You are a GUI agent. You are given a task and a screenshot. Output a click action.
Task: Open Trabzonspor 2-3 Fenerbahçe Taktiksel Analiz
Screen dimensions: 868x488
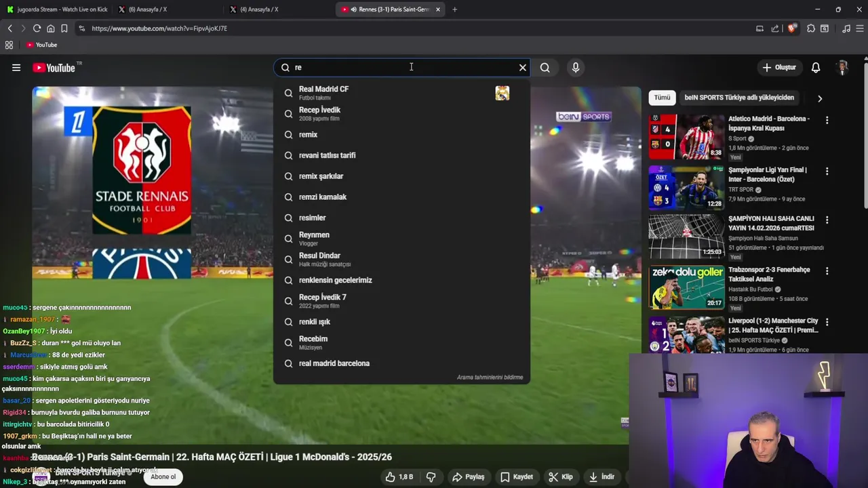(x=769, y=274)
